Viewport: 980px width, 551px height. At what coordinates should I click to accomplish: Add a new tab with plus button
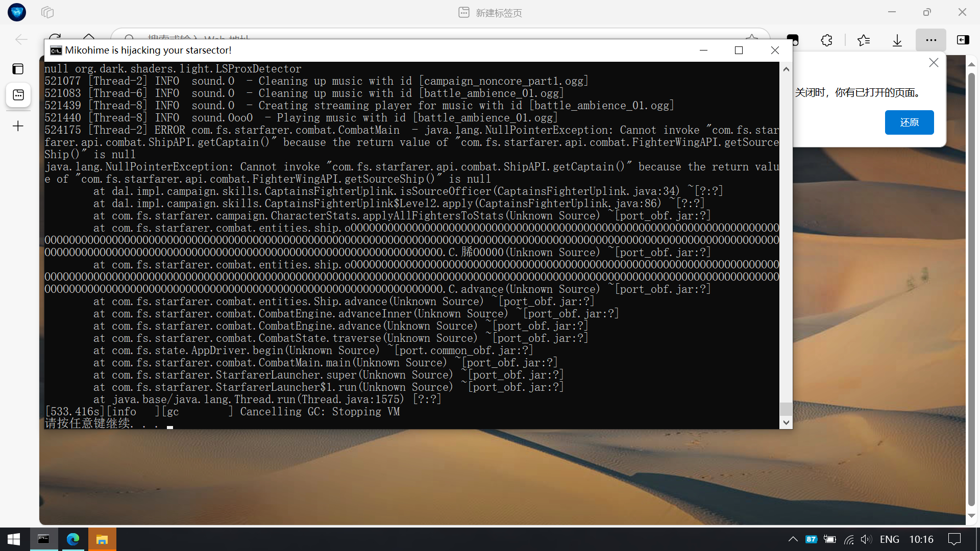pyautogui.click(x=18, y=126)
